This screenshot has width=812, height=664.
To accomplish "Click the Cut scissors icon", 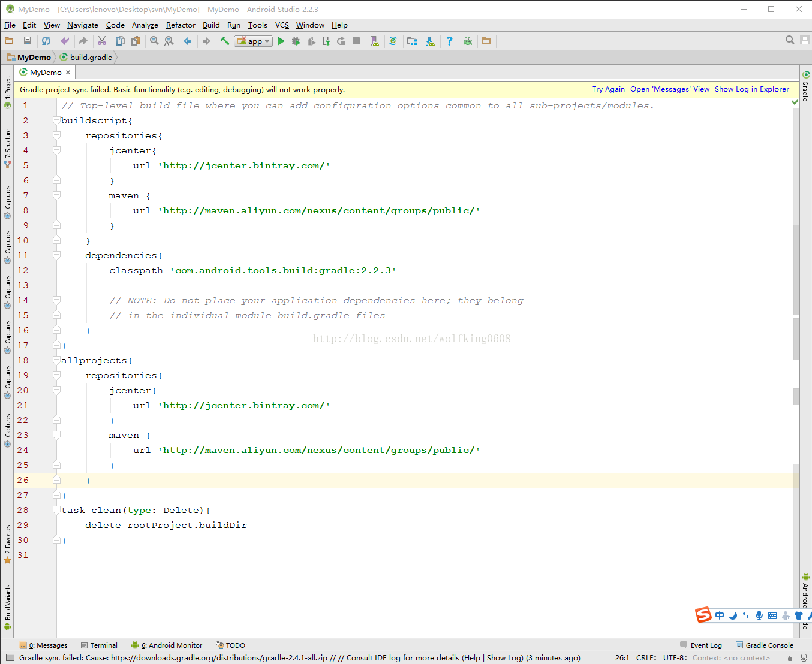I will (102, 41).
